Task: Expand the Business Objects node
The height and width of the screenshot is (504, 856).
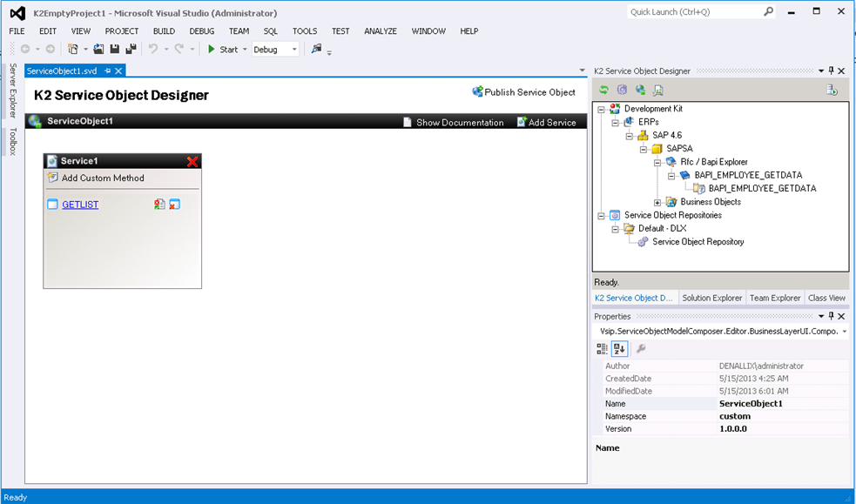Action: pos(657,202)
